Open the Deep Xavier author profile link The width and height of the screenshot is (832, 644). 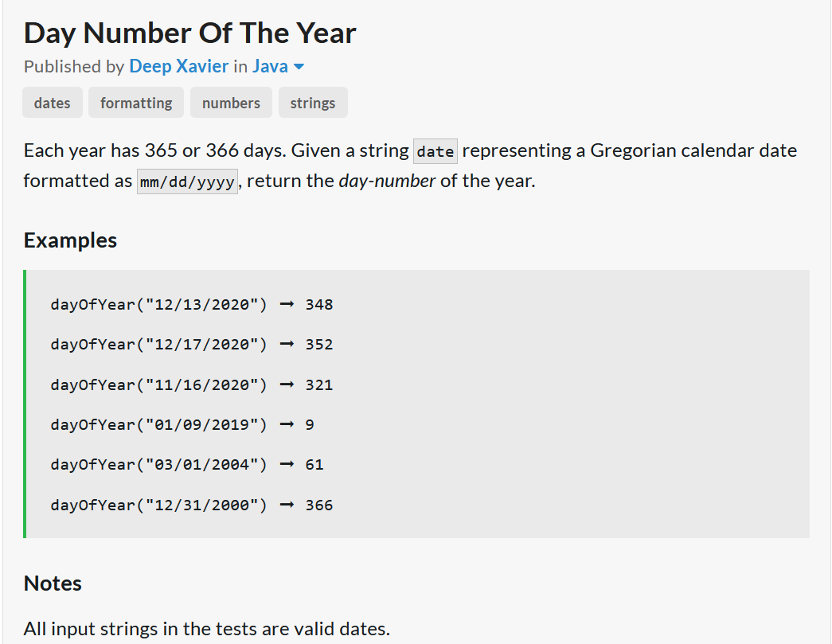(178, 66)
